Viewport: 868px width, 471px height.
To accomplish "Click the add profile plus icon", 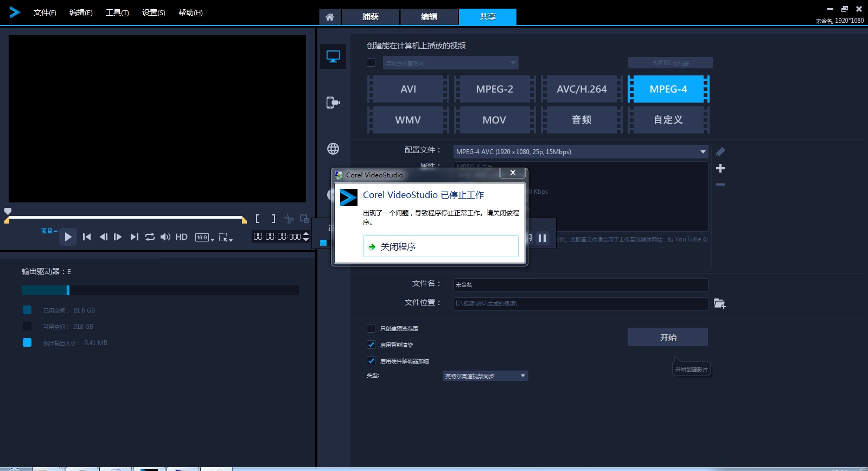I will click(720, 168).
